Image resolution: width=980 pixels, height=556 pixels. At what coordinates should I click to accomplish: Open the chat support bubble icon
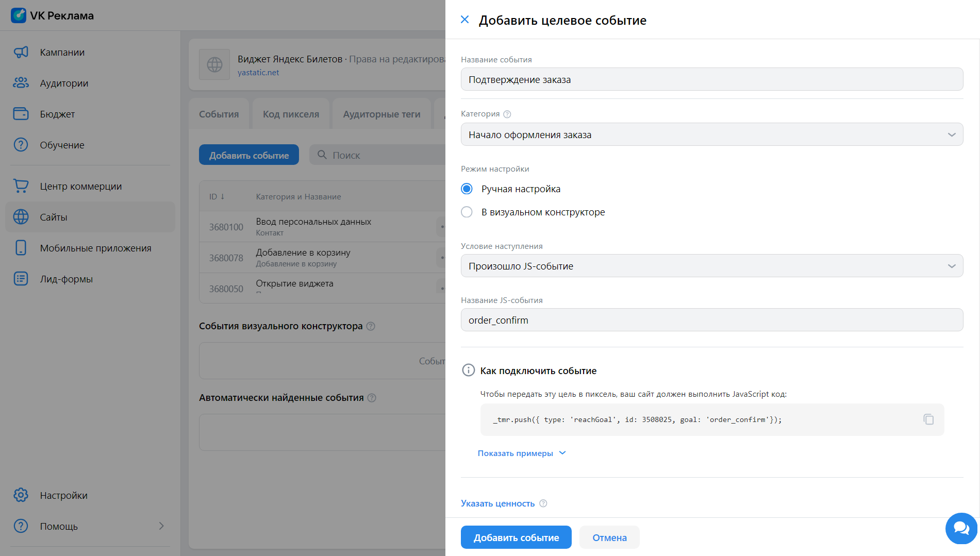pyautogui.click(x=961, y=528)
